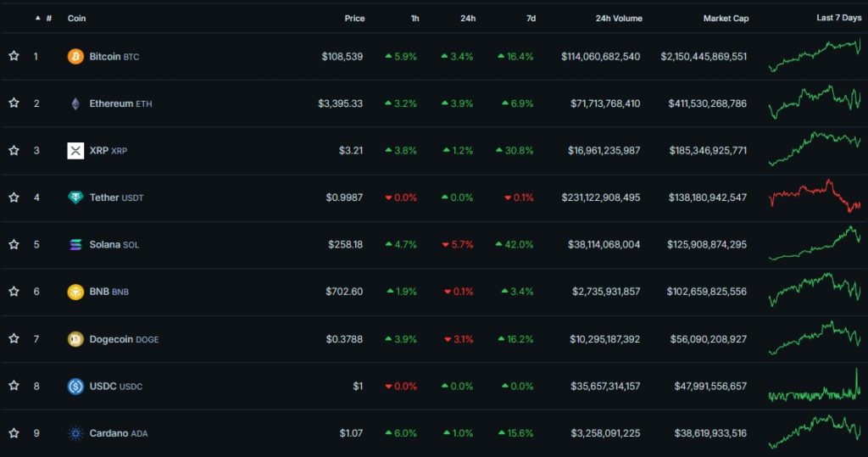Click the Ethereum diamond logo icon
Image resolution: width=868 pixels, height=457 pixels.
pos(75,103)
